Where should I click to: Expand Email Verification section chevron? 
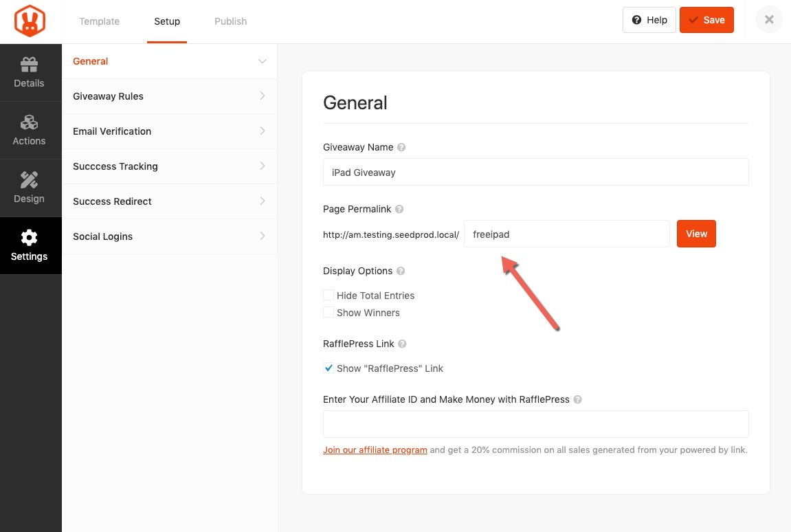pyautogui.click(x=263, y=131)
